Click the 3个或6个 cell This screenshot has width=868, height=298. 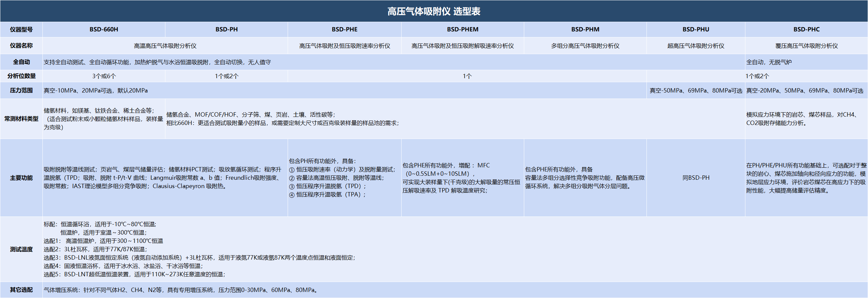(104, 76)
